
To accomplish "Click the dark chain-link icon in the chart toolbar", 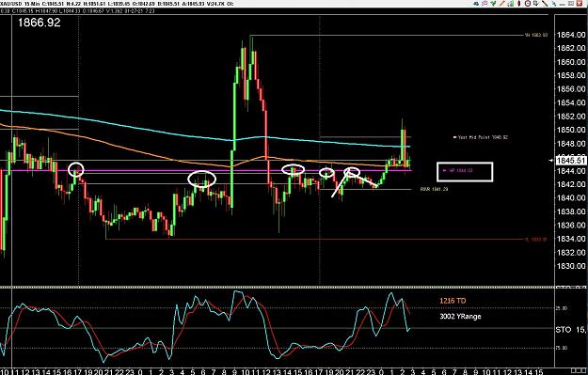I will 476,4.
